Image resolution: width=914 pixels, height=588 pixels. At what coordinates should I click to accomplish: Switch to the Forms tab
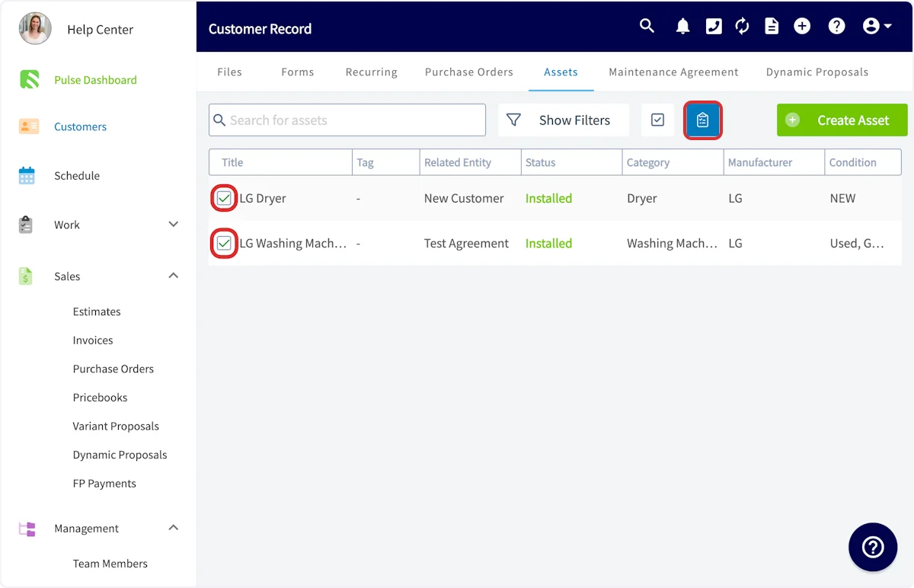297,72
